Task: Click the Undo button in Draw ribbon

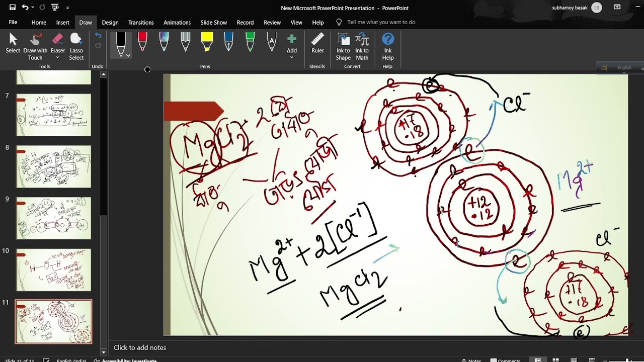Action: click(98, 36)
